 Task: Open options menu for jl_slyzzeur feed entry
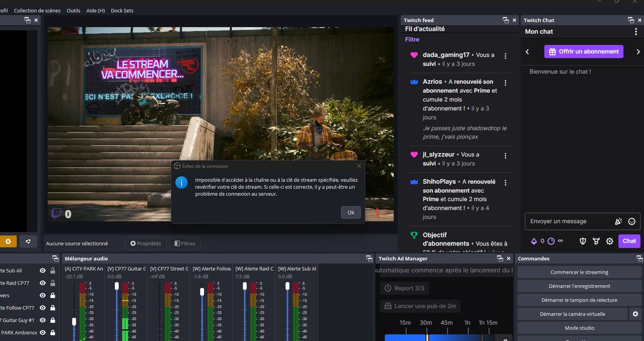tap(505, 155)
